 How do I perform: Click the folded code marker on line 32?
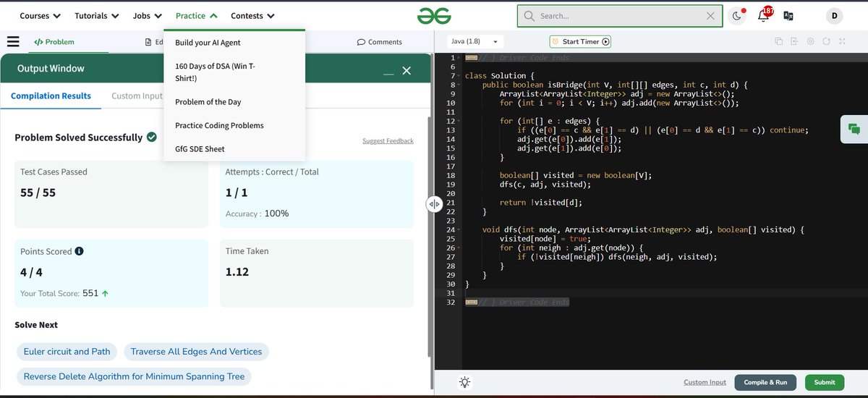[x=471, y=302]
